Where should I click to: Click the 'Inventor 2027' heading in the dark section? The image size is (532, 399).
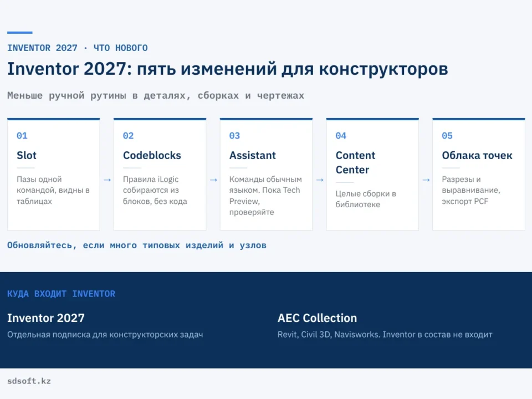pyautogui.click(x=46, y=318)
